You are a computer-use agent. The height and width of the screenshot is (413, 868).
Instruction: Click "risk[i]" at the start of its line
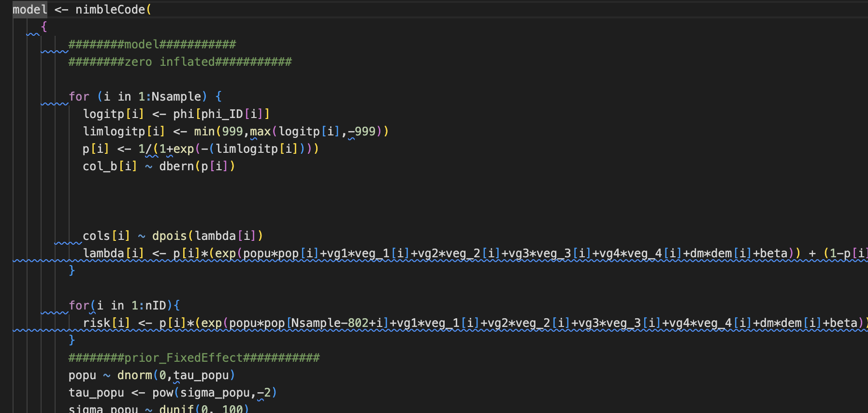pos(106,323)
